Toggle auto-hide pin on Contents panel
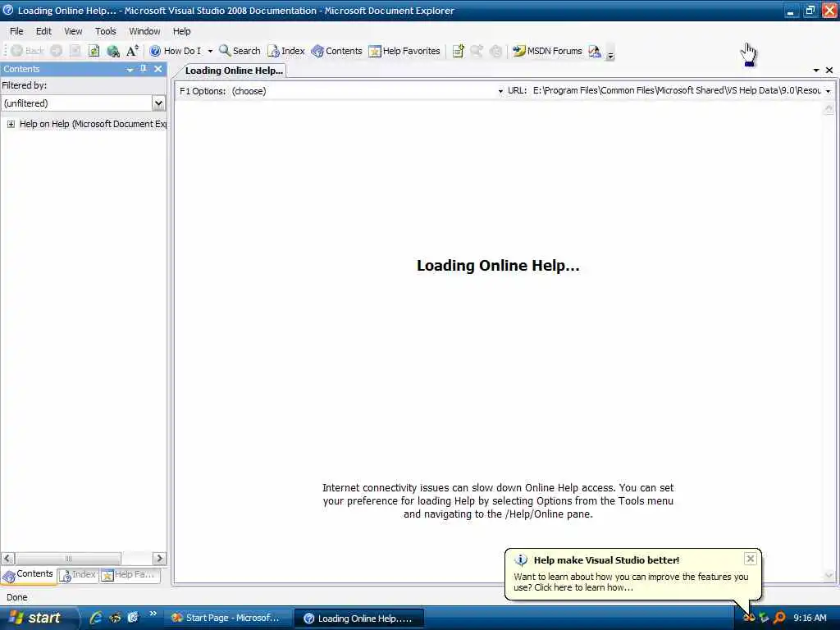The width and height of the screenshot is (840, 630). click(143, 69)
